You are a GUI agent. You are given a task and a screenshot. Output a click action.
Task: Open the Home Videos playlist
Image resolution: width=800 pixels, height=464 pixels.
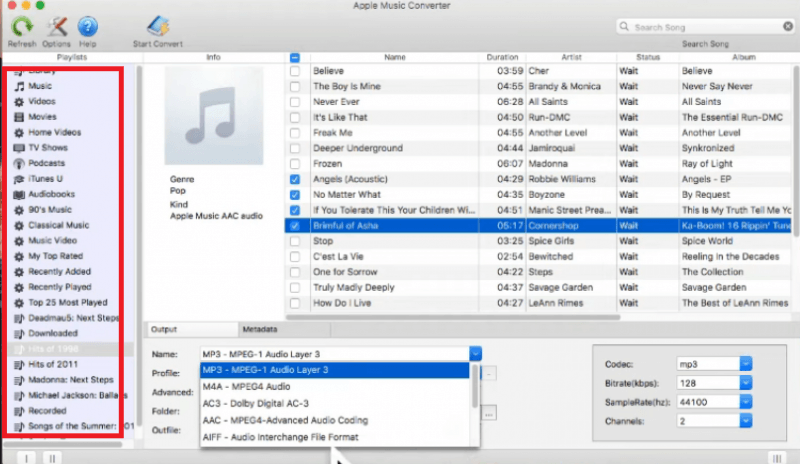(55, 132)
